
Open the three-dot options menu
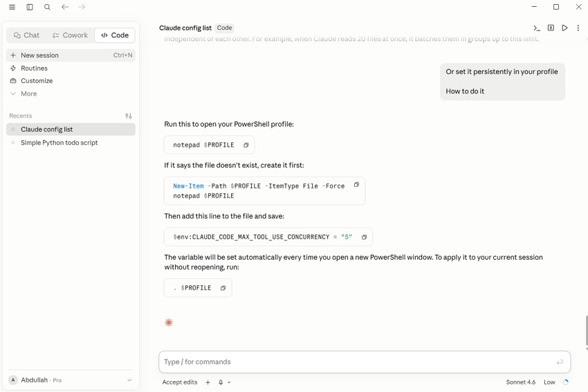578,28
